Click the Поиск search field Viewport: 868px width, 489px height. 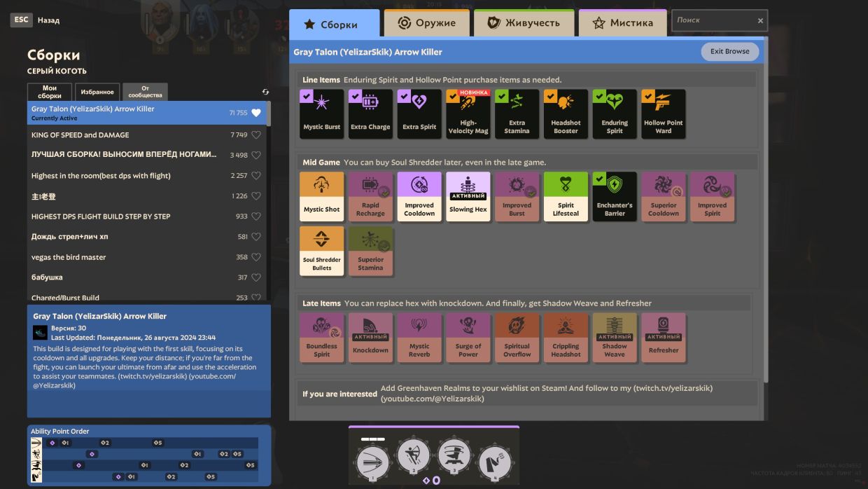pyautogui.click(x=714, y=20)
